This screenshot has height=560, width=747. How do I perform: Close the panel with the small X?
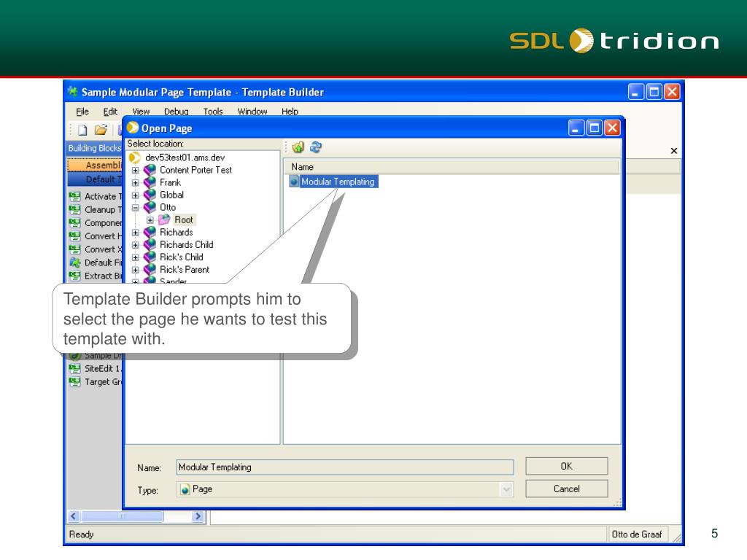673,151
